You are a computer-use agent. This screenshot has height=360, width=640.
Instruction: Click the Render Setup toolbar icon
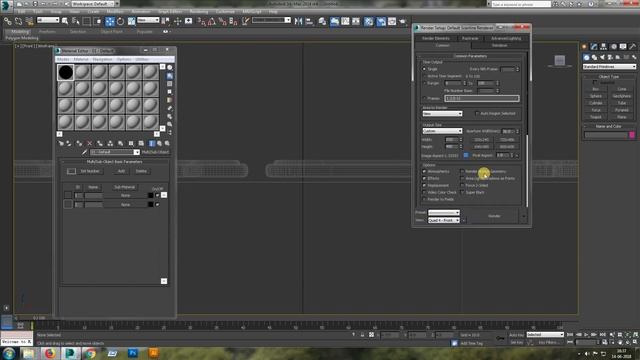[381, 21]
